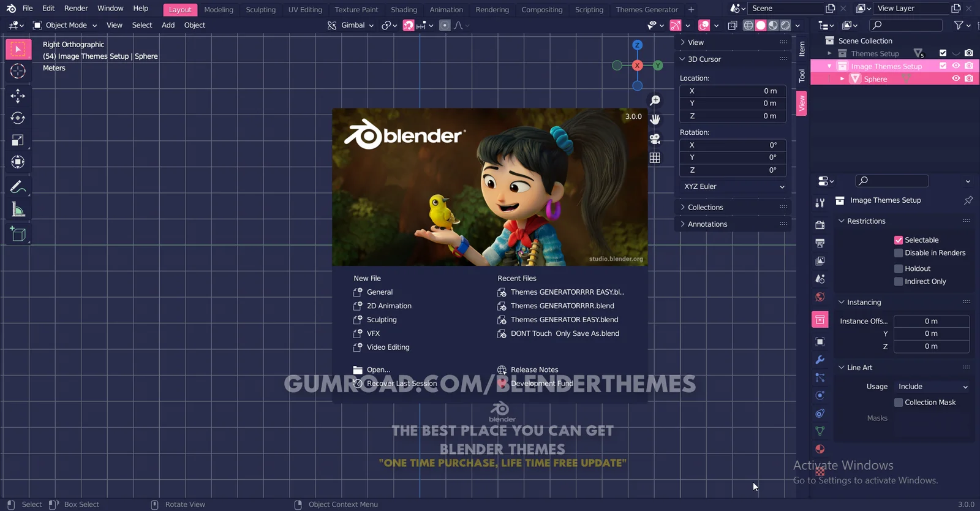Select the Rotate tool
This screenshot has width=980, height=511.
(x=18, y=118)
